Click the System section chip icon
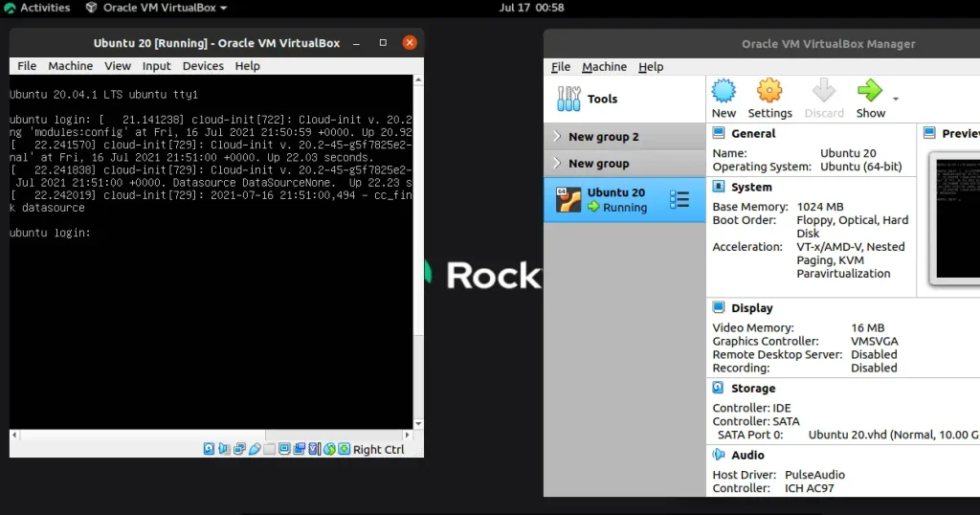Image resolution: width=980 pixels, height=515 pixels. (719, 187)
